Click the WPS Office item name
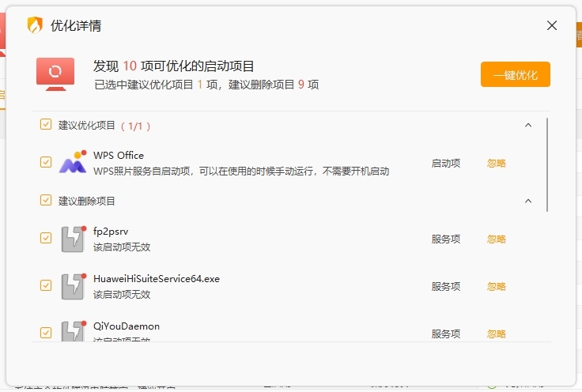 (x=119, y=155)
